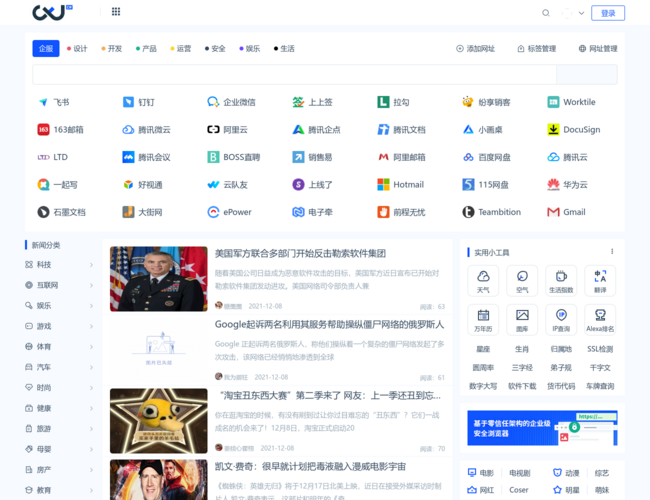The image size is (650, 500).
Task: Open the Google起诉 botnet article
Action: (329, 325)
